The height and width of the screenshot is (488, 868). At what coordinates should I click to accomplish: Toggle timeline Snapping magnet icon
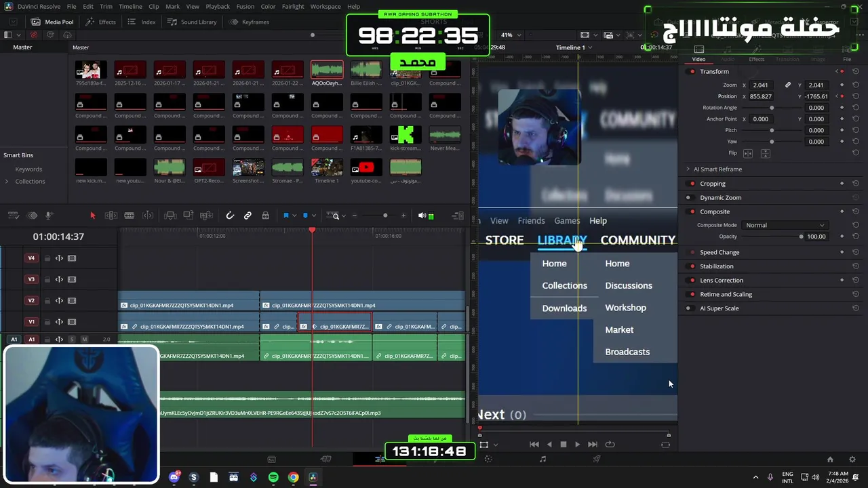pos(230,216)
